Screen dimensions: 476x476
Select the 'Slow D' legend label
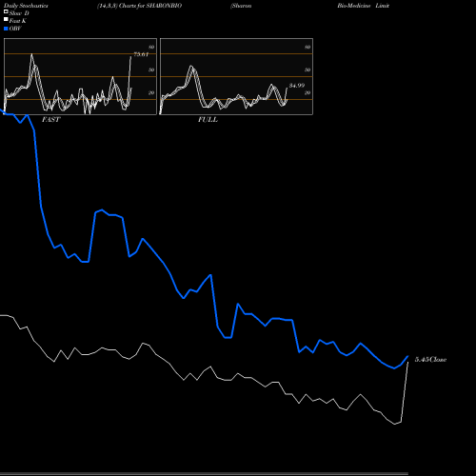[x=19, y=13]
